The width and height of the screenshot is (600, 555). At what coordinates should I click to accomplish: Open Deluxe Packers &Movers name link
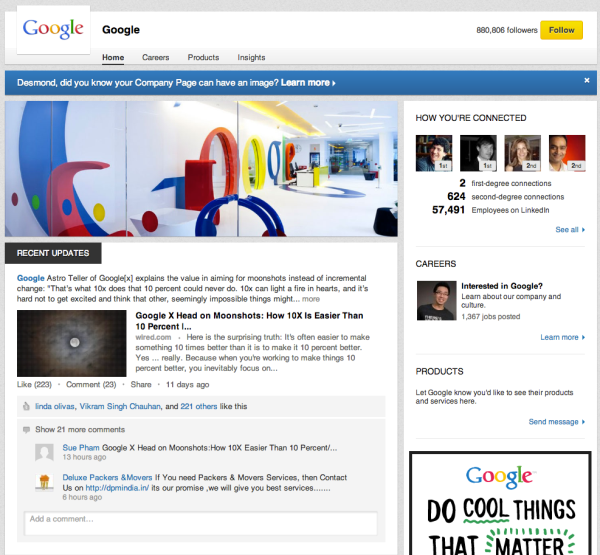click(x=107, y=477)
